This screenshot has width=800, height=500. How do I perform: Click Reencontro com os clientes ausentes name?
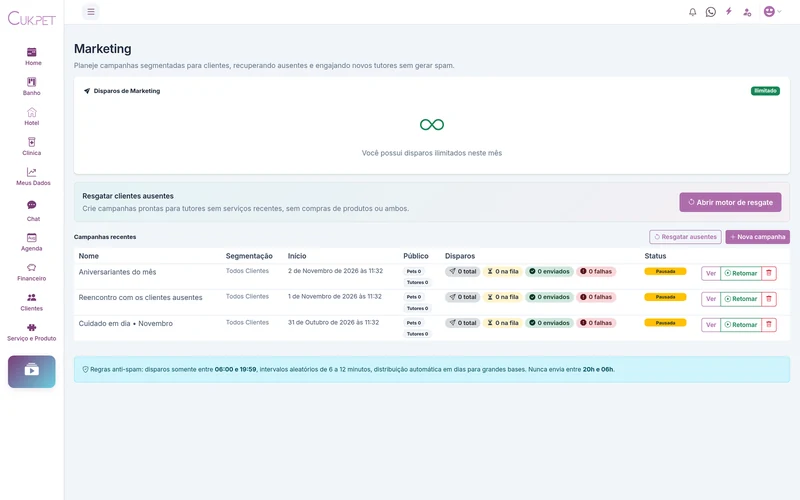tap(140, 297)
